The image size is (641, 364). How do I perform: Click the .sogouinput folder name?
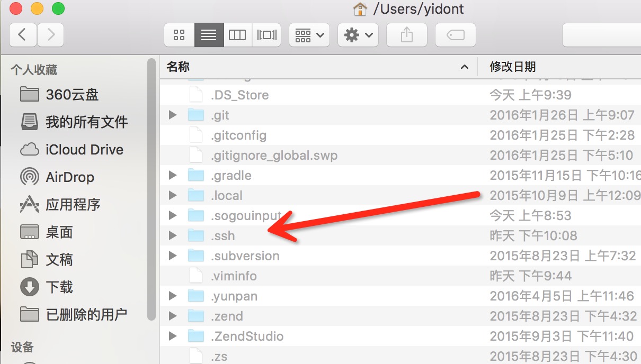click(246, 215)
